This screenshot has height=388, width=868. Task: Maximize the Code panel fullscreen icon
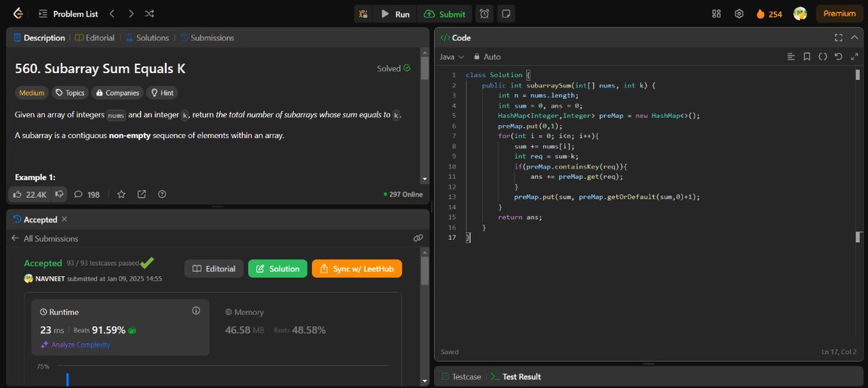pos(838,38)
